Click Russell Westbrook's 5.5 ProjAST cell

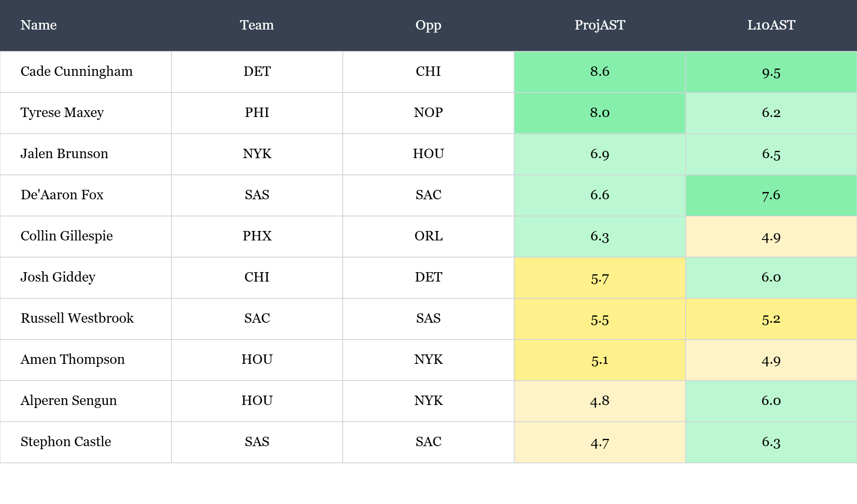[x=599, y=318]
